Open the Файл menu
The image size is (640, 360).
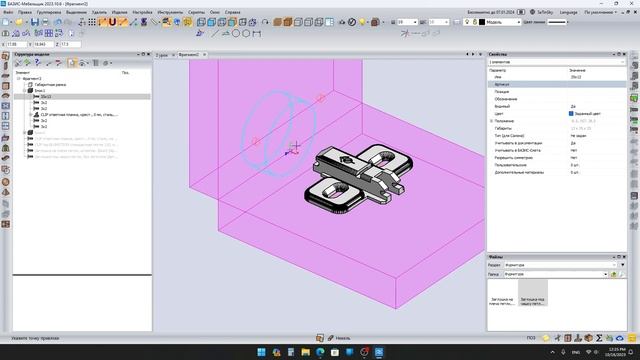click(8, 12)
